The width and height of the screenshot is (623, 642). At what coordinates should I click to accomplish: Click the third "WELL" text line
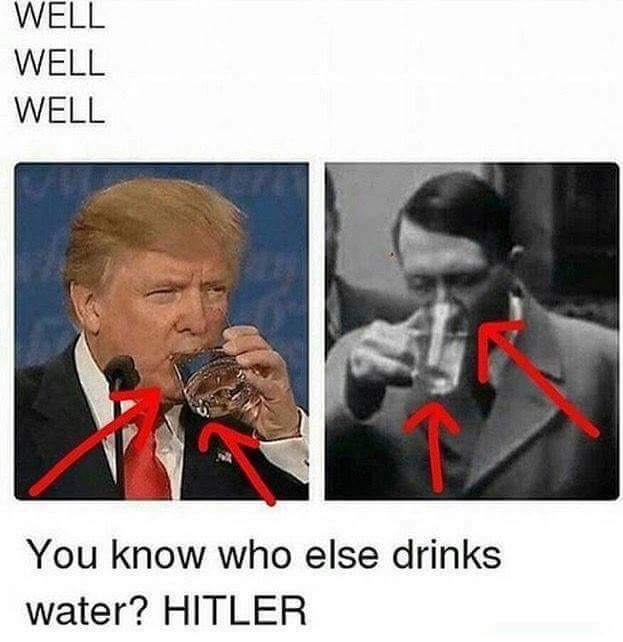(60, 110)
